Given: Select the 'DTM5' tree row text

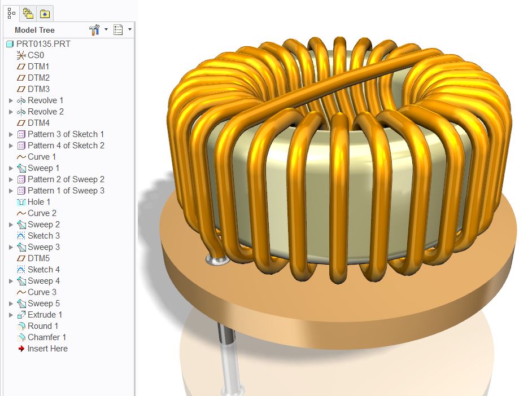Looking at the screenshot, I should coord(38,258).
